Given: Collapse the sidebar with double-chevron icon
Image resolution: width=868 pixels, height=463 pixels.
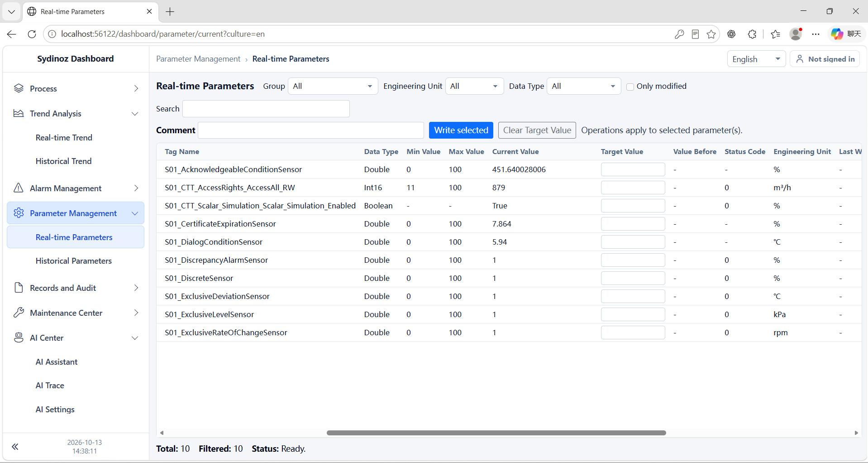Looking at the screenshot, I should [x=15, y=447].
